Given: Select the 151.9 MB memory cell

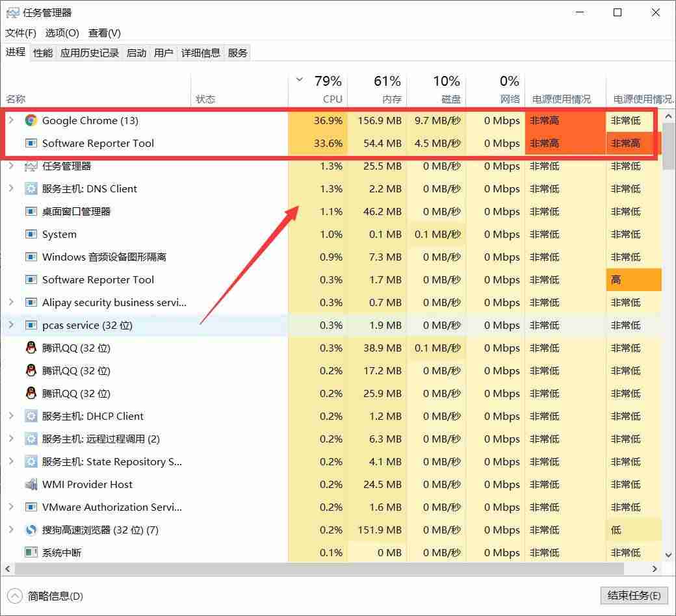Looking at the screenshot, I should tap(377, 530).
